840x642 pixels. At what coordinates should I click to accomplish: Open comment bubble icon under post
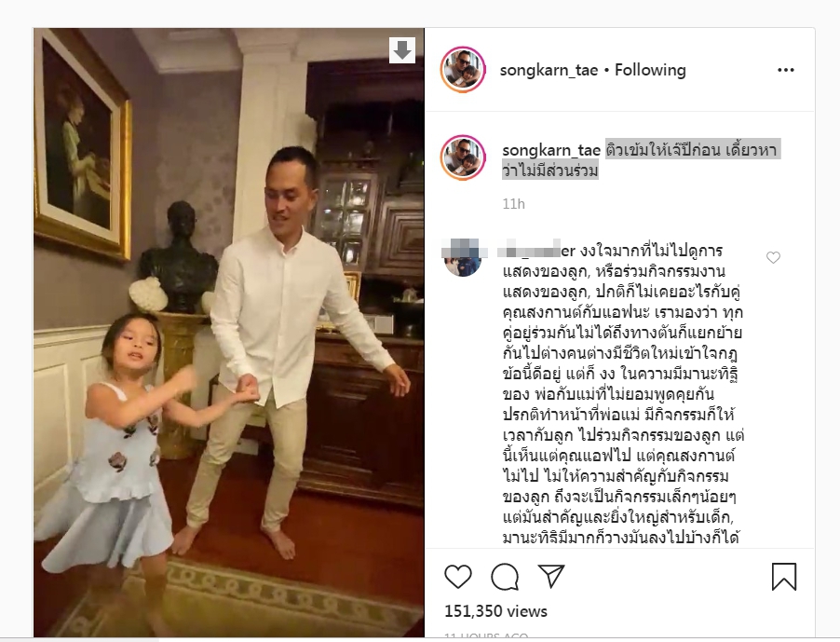(x=505, y=577)
